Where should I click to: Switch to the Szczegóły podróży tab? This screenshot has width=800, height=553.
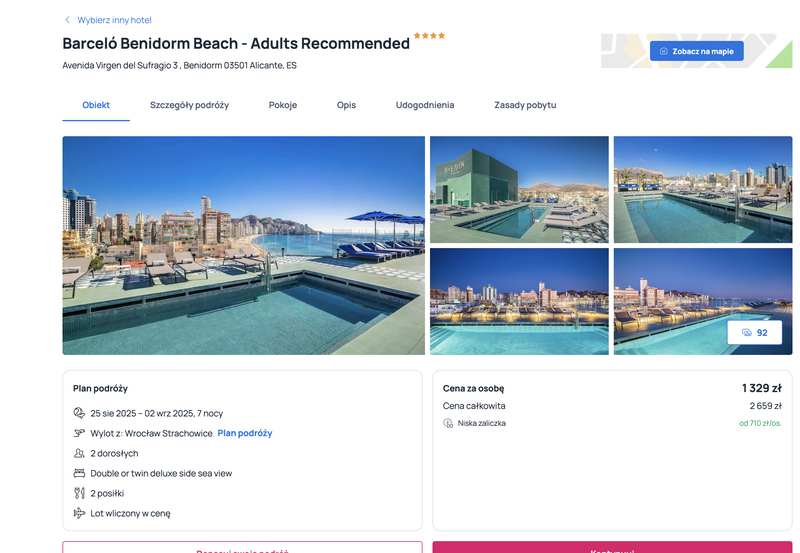189,105
